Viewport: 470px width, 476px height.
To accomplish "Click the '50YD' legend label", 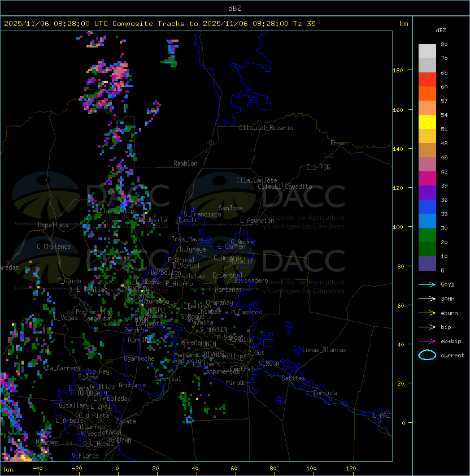I will 447,285.
